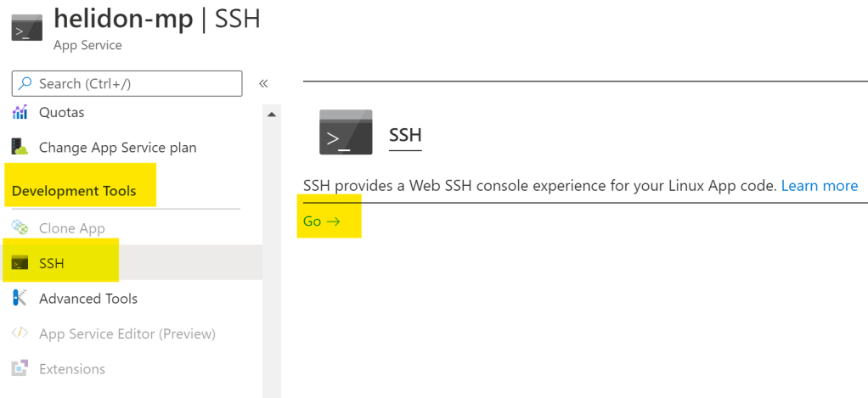Viewport: 868px width, 398px height.
Task: Open Quotas menu item
Action: (61, 112)
